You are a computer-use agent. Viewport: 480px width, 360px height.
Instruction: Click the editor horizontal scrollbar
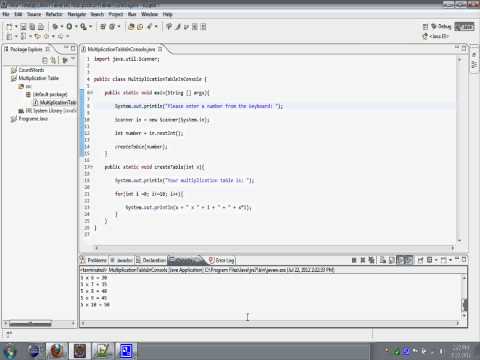[x=274, y=248]
